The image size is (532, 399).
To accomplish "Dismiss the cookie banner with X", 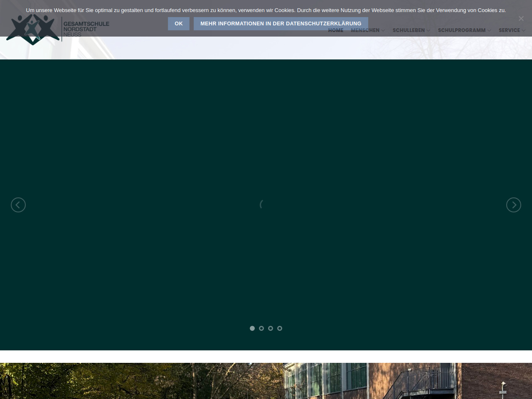I will click(x=521, y=18).
